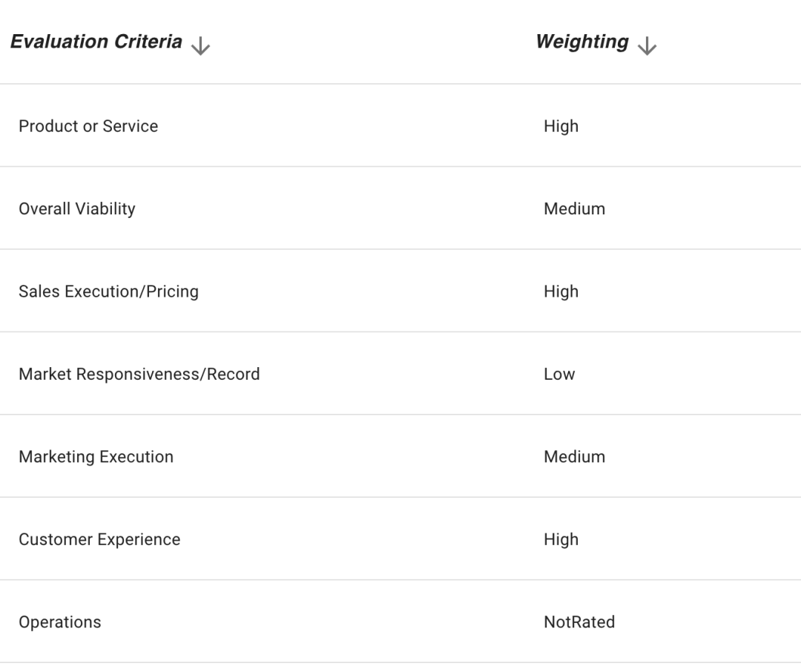Viewport: 801px width, 672px height.
Task: Choose the Sales Execution/Pricing row
Action: [400, 291]
